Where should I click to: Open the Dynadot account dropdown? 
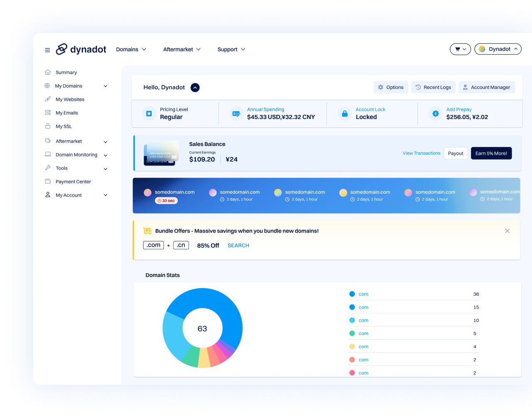pyautogui.click(x=498, y=49)
